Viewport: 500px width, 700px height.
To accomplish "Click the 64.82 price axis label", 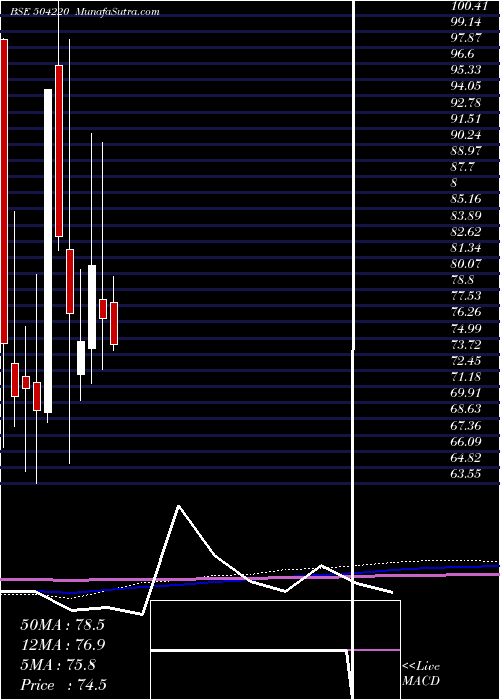I will pyautogui.click(x=466, y=458).
